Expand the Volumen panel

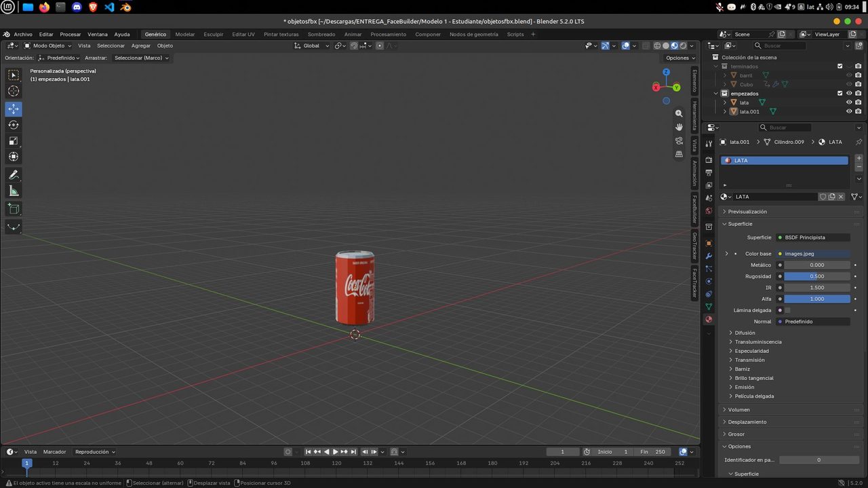coord(739,409)
